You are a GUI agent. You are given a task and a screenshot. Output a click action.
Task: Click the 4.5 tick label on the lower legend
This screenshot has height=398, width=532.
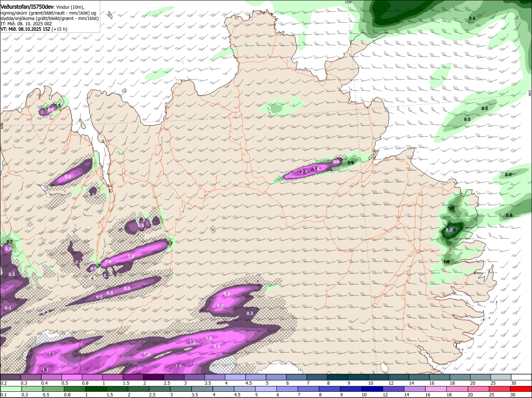pos(237,395)
